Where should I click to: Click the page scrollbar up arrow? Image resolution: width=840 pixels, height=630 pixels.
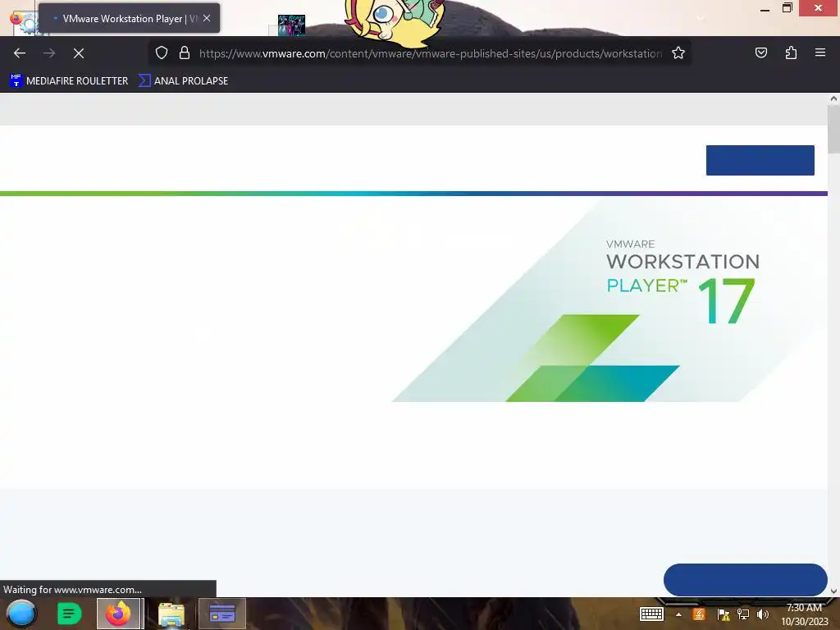833,98
